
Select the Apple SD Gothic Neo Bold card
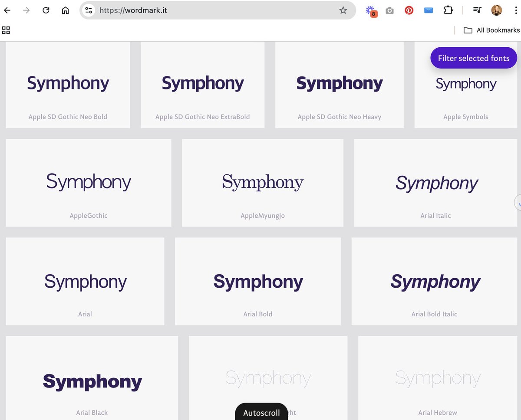[x=68, y=85]
